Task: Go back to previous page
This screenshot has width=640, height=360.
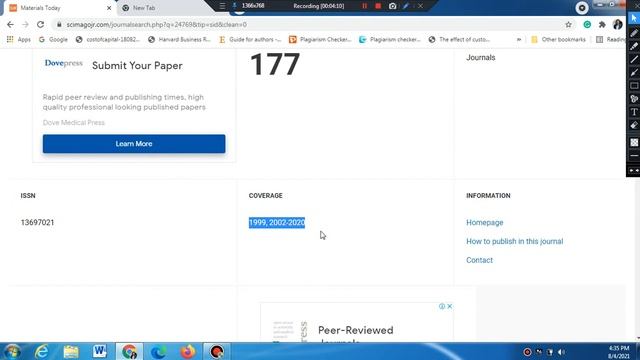Action: tap(10, 24)
